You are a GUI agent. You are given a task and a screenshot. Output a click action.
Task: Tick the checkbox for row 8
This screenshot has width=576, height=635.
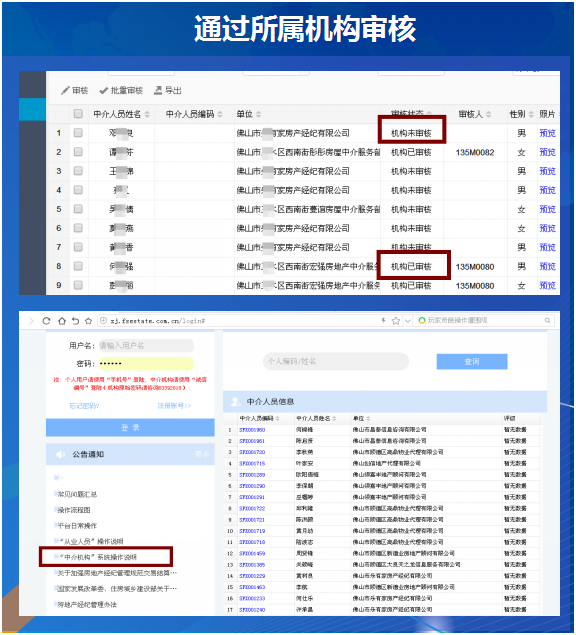pyautogui.click(x=78, y=266)
